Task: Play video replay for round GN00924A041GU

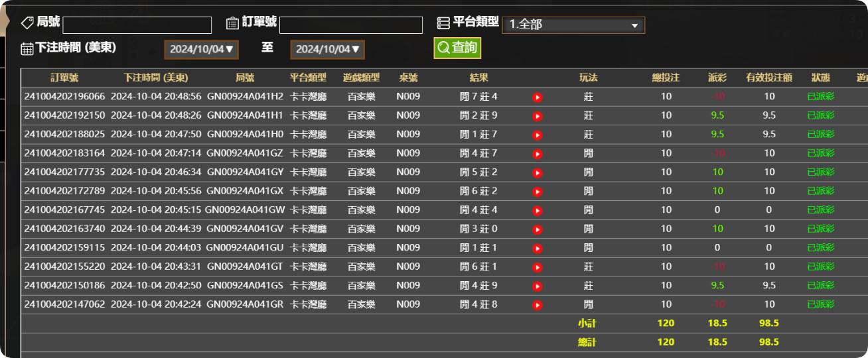Action: [x=538, y=249]
